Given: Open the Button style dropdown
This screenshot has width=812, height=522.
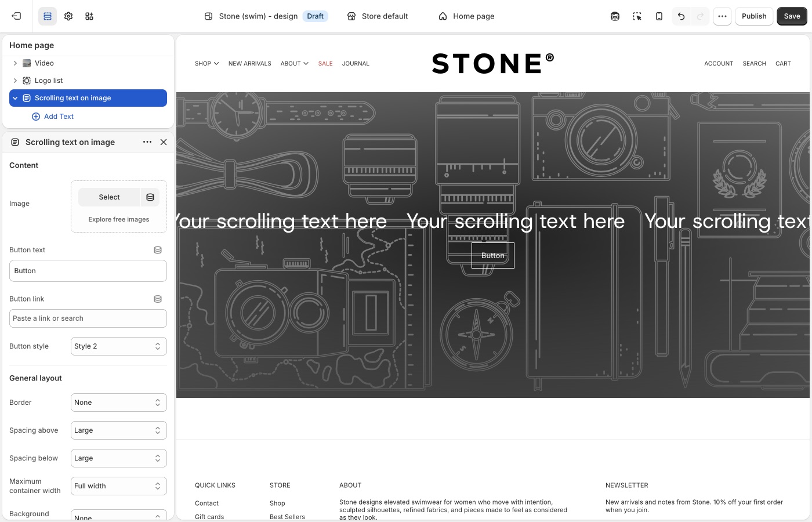Looking at the screenshot, I should pos(119,346).
